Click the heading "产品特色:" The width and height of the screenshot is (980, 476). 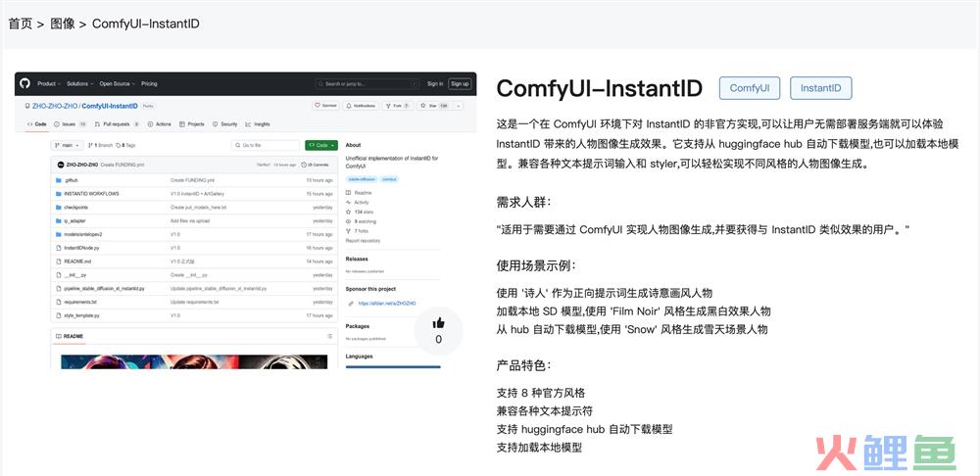pos(523,366)
